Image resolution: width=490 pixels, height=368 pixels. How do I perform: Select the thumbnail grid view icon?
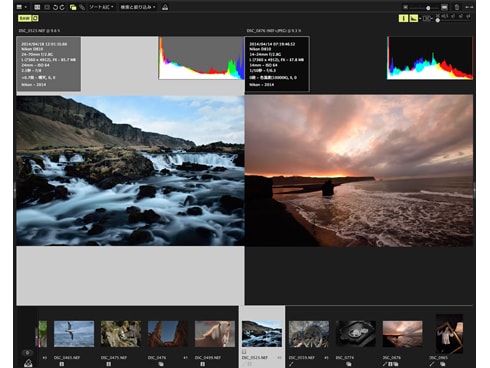[37, 7]
